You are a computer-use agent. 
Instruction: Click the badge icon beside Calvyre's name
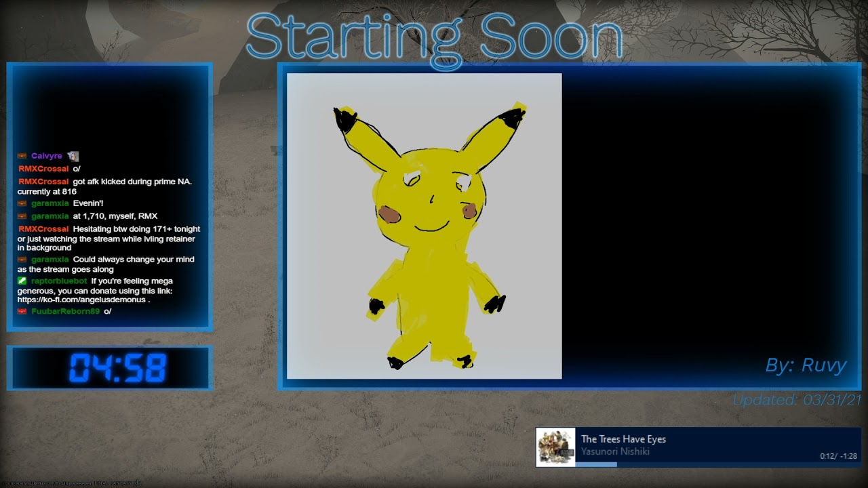22,156
